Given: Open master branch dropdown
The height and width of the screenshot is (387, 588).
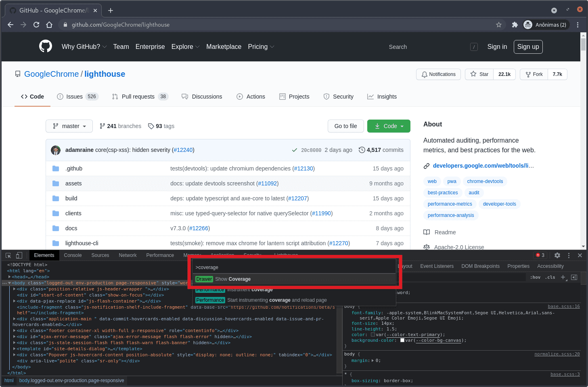Looking at the screenshot, I should coord(69,126).
